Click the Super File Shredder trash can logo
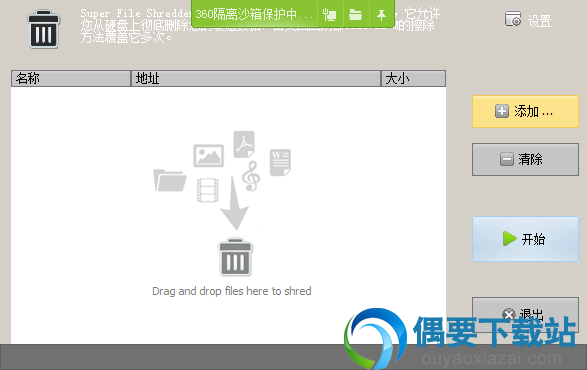The width and height of the screenshot is (587, 370). (x=44, y=29)
